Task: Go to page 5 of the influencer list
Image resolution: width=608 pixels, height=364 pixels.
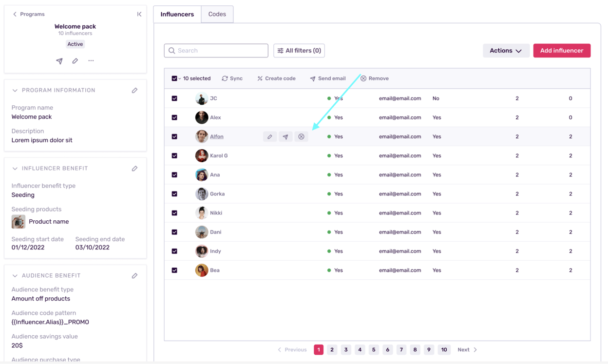Action: pos(374,349)
